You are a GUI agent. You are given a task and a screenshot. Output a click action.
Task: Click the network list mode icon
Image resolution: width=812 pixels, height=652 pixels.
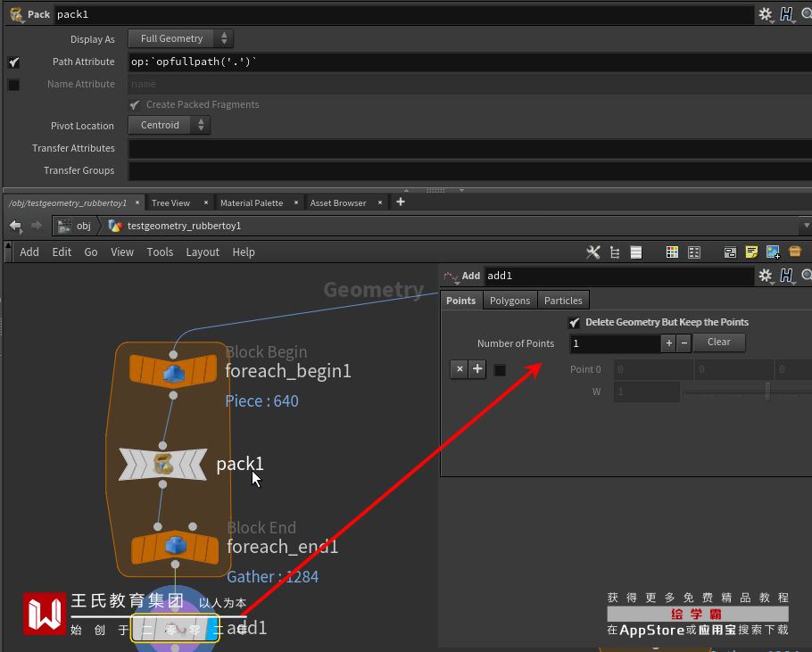click(636, 252)
